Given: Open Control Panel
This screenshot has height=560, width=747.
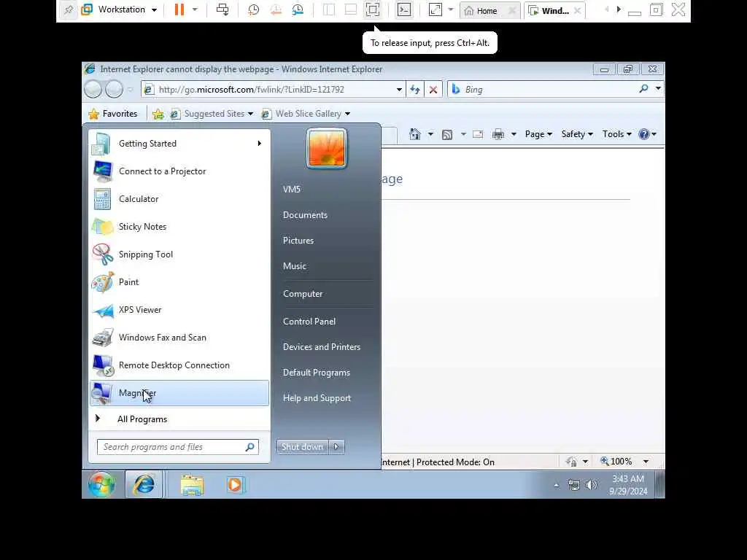Looking at the screenshot, I should point(309,322).
